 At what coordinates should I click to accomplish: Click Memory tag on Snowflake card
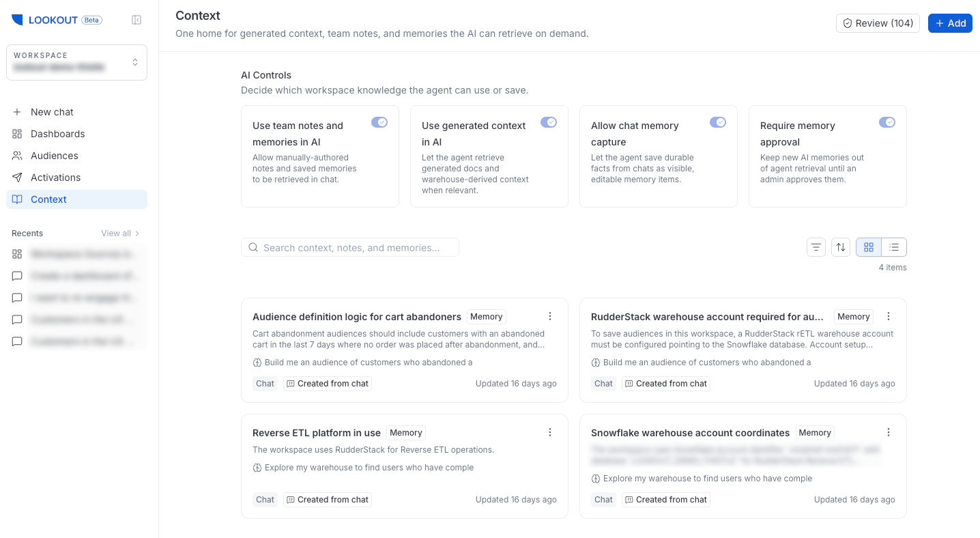click(x=815, y=433)
